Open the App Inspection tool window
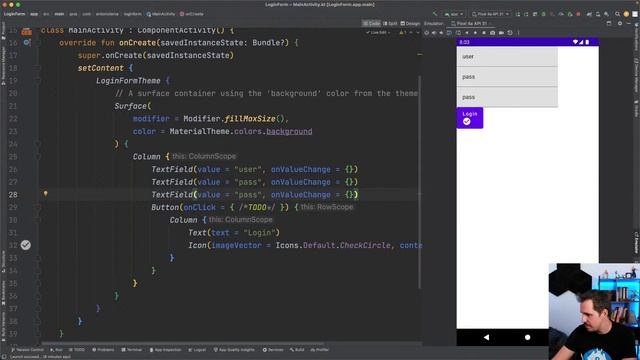This screenshot has height=360, width=640. point(165,350)
